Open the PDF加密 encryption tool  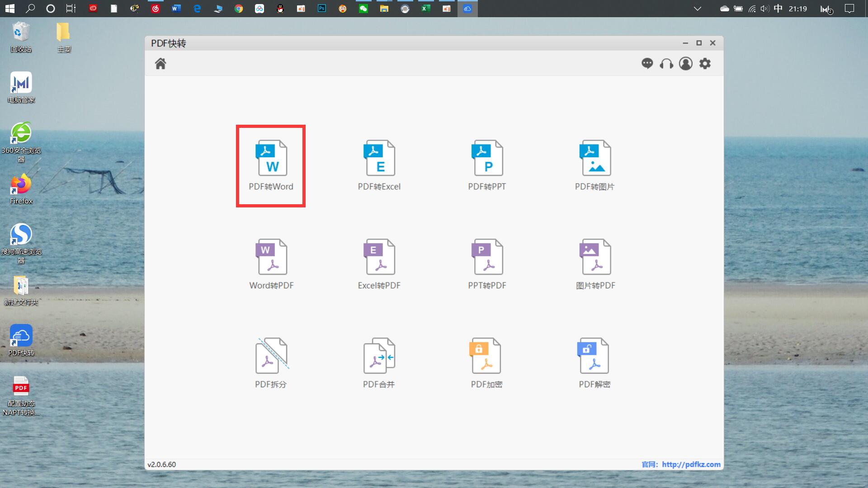pyautogui.click(x=486, y=363)
